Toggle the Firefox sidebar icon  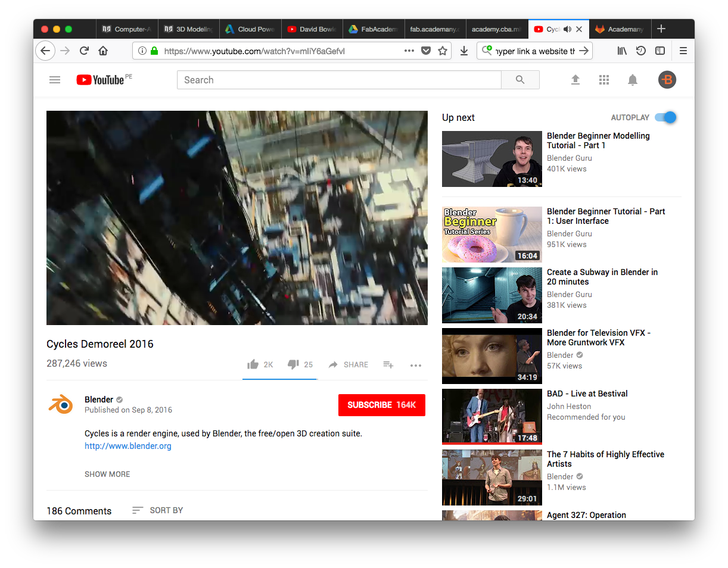pyautogui.click(x=660, y=51)
